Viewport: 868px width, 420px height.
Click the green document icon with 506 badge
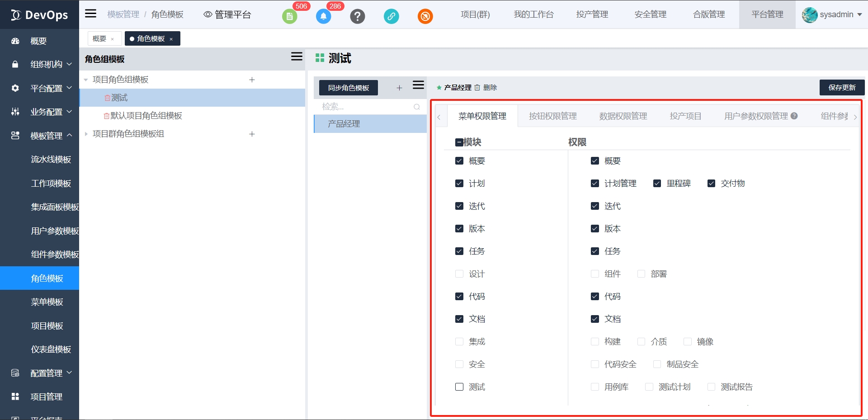coord(289,16)
